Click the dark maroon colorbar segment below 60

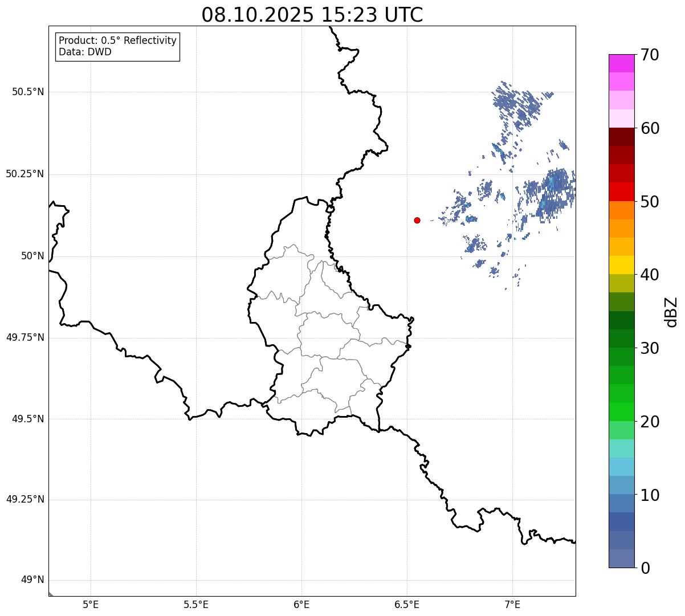[x=622, y=137]
